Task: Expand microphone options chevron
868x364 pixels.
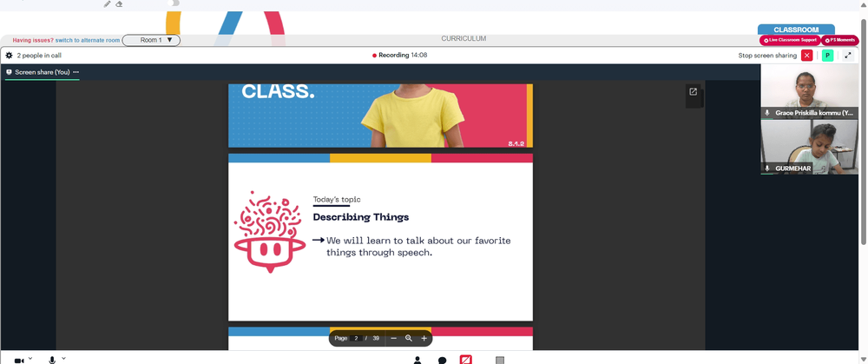Action: pos(63,359)
